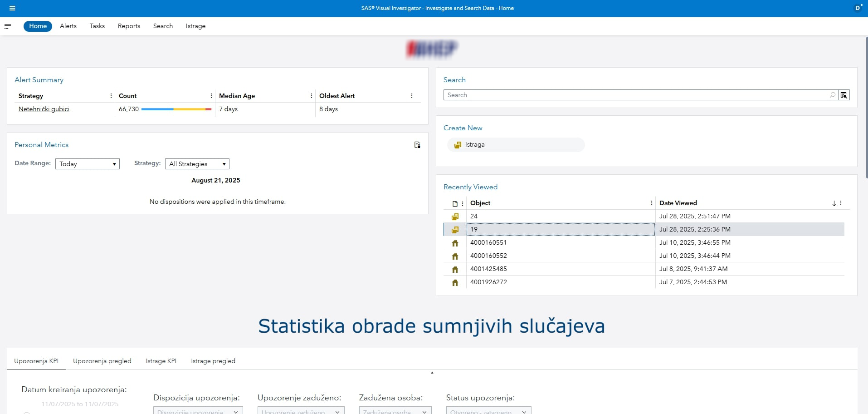The height and width of the screenshot is (414, 868).
Task: Click the tab list icon beside Home
Action: [8, 26]
